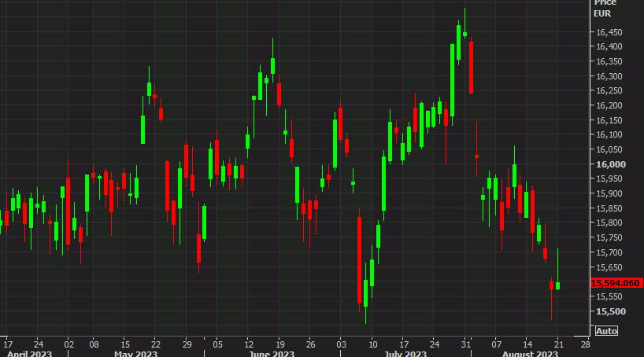Click the 15,700 price axis label

[609, 252]
